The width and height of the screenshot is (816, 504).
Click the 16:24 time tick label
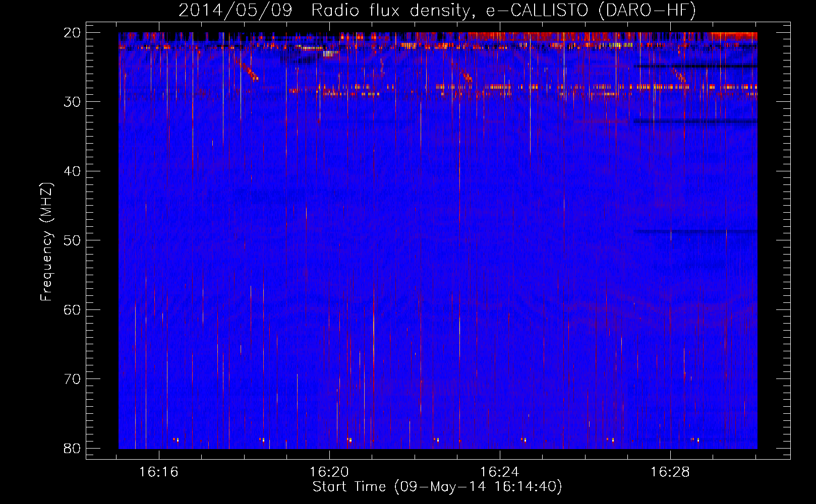[500, 472]
